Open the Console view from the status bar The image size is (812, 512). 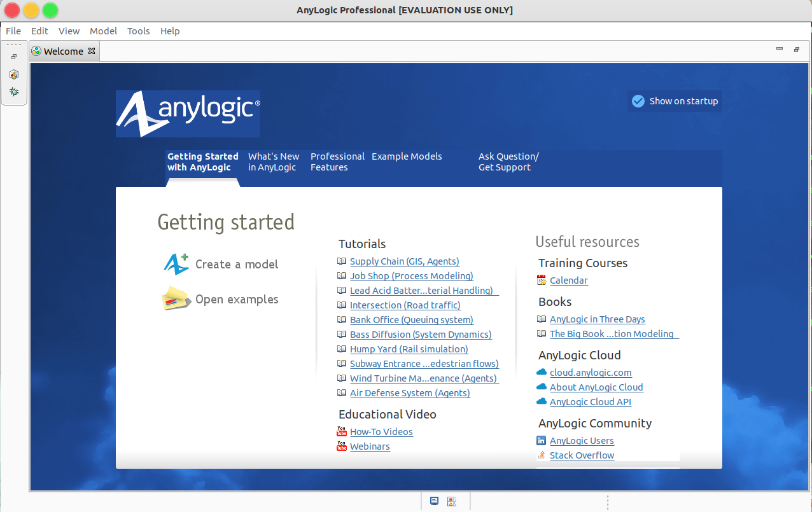click(434, 501)
